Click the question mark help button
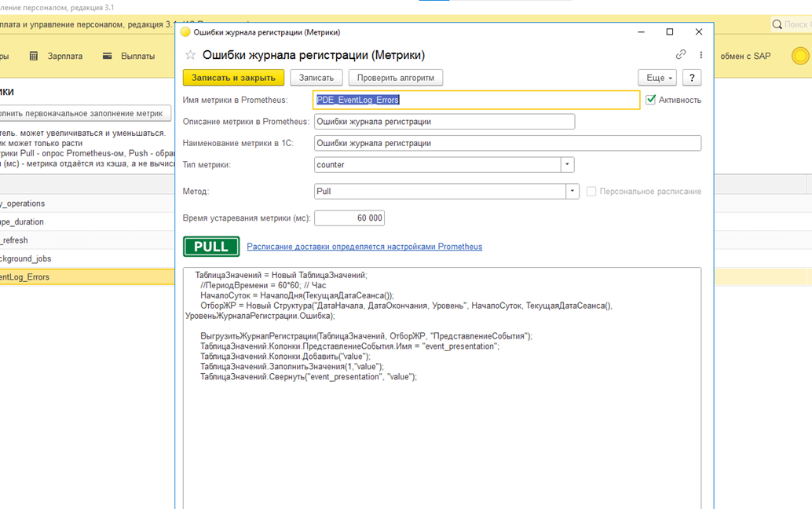Image resolution: width=812 pixels, height=509 pixels. pyautogui.click(x=691, y=78)
